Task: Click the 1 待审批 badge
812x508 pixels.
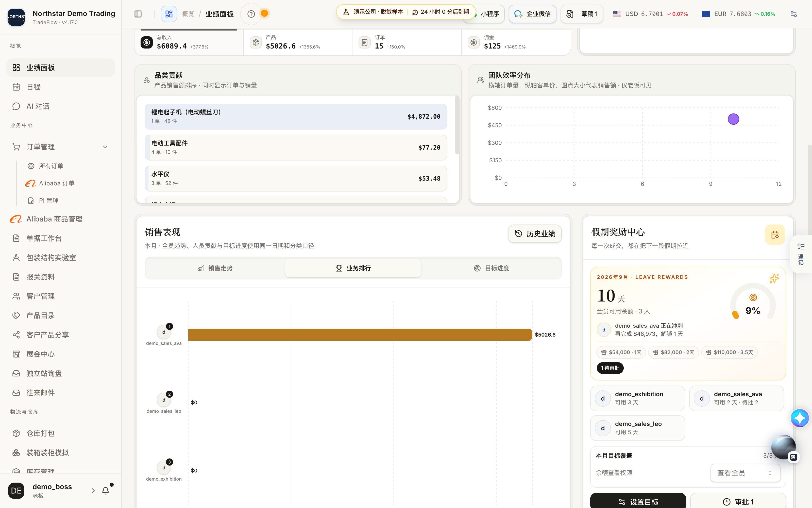Action: [x=610, y=368]
